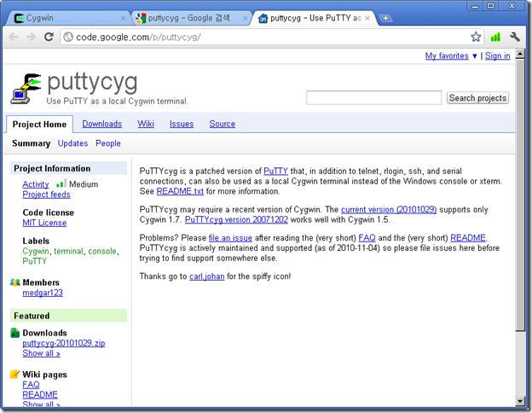Open the Issues tab
The height and width of the screenshot is (413, 532).
182,124
